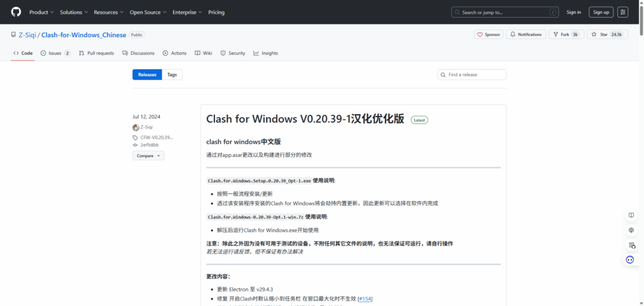Switch to the Wiki tab
The height and width of the screenshot is (306, 644).
tap(203, 53)
